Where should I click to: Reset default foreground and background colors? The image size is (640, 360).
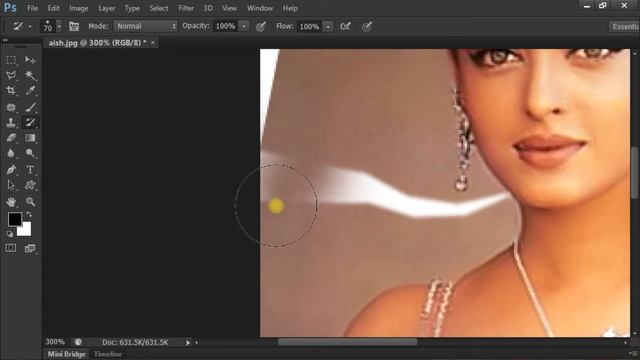10,234
